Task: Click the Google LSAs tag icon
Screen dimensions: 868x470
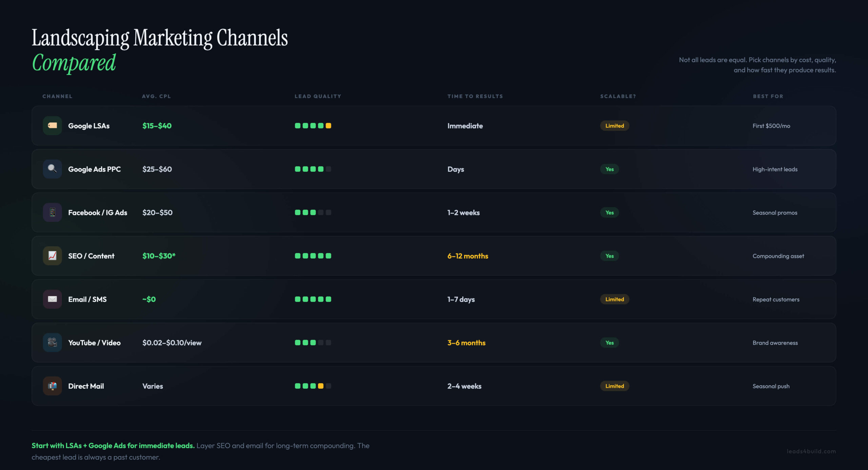Action: click(x=52, y=126)
